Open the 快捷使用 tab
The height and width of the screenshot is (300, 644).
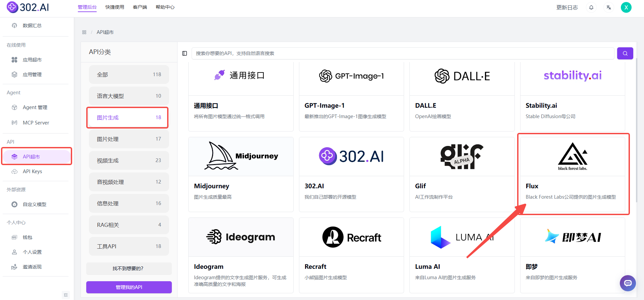pos(115,7)
